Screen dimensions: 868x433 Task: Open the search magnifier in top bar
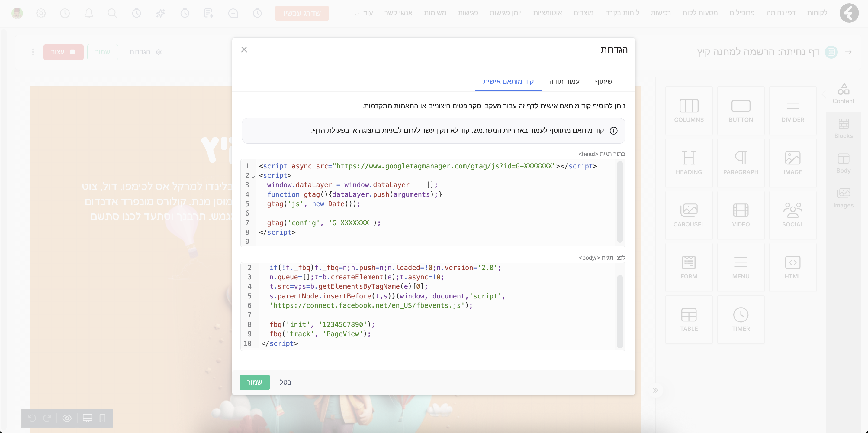(x=112, y=14)
